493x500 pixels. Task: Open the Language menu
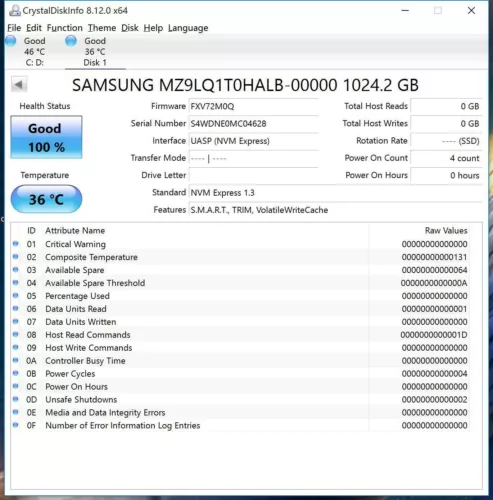188,28
